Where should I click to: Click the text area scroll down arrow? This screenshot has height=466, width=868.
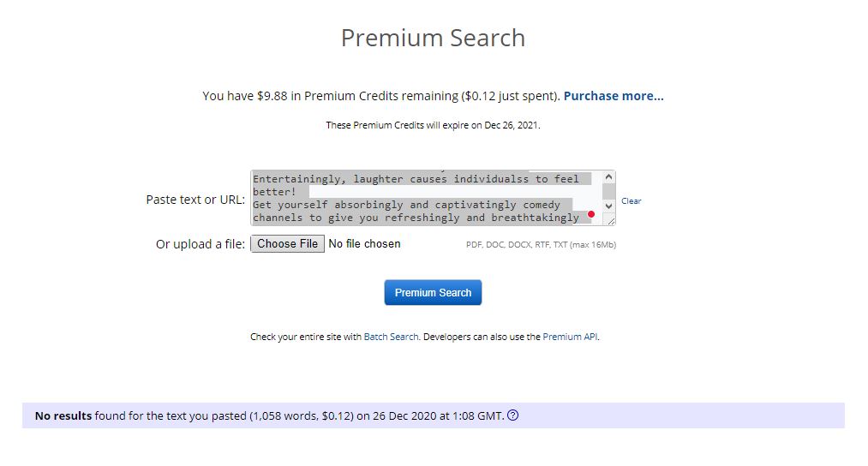[x=608, y=206]
